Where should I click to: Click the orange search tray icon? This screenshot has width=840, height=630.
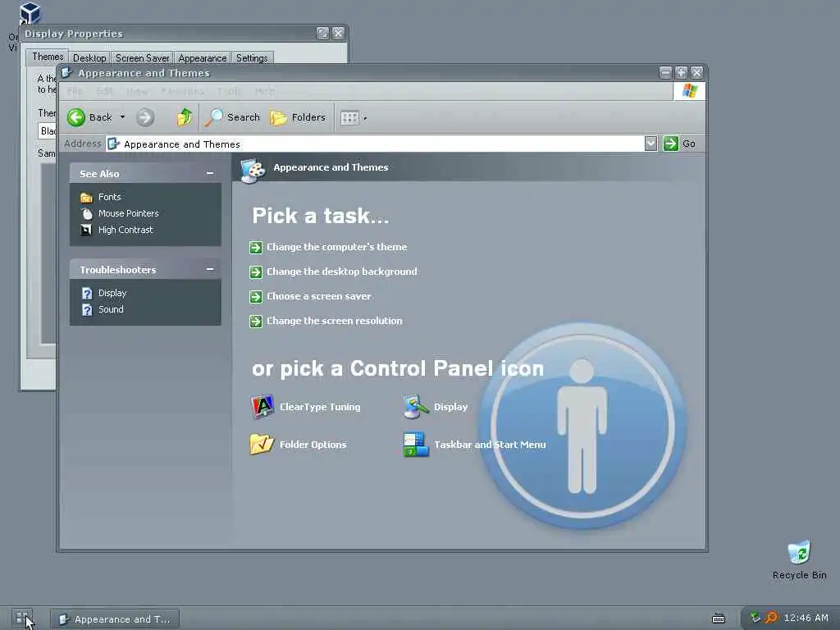tap(771, 618)
